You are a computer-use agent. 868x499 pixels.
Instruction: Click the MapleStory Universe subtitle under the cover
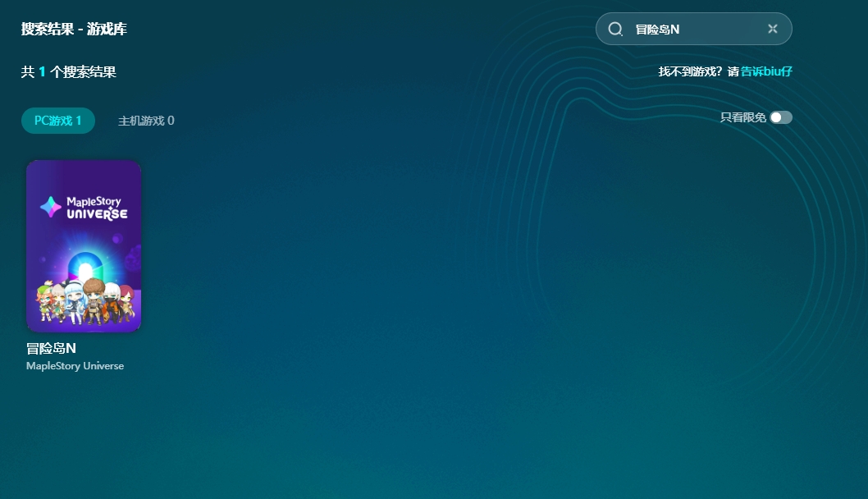[75, 366]
